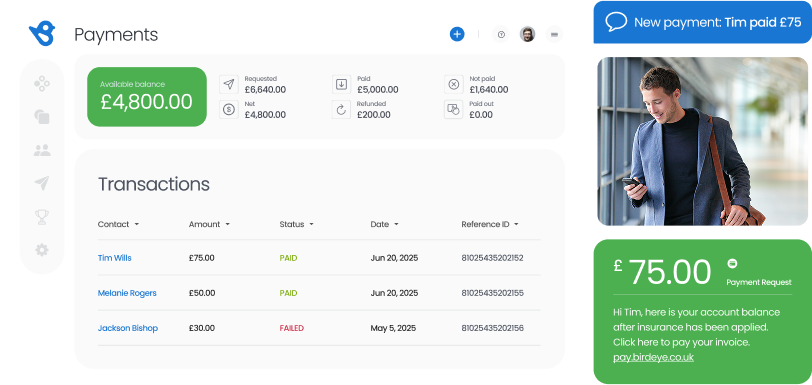This screenshot has height=385, width=812.
Task: Click the PAID status for Melanie Rogers
Action: (288, 293)
